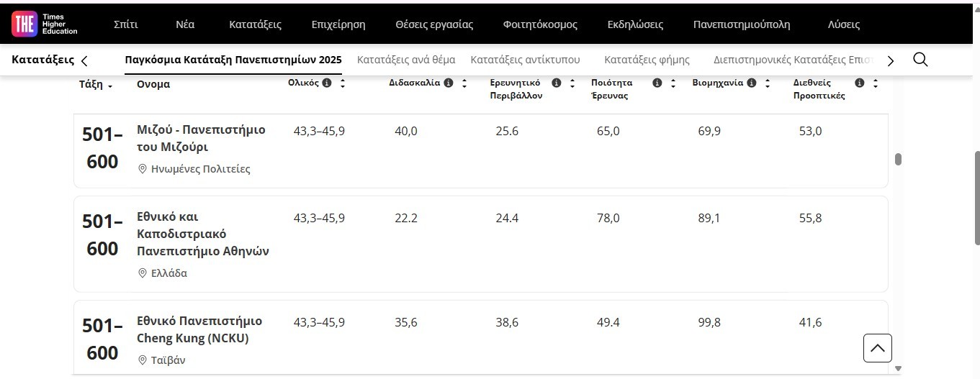Screen dimensions: 980x379
Task: Click info icon next to Διδασκαλία
Action: 449,83
